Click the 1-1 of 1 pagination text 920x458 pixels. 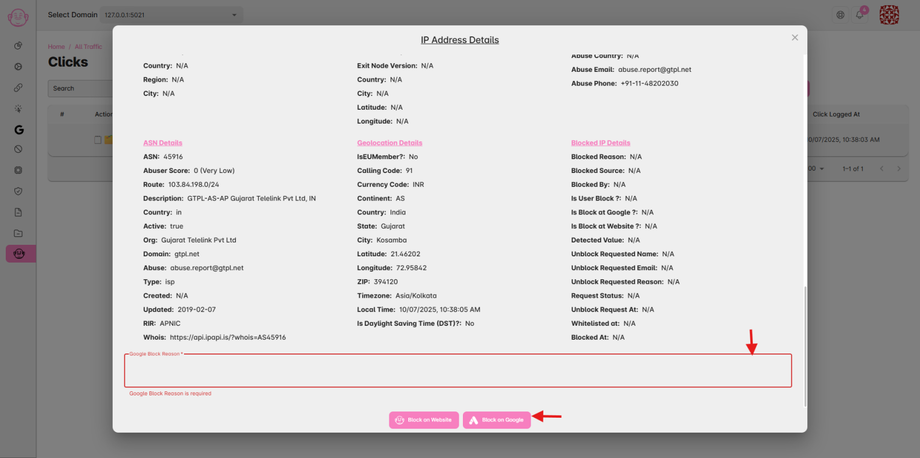point(853,169)
